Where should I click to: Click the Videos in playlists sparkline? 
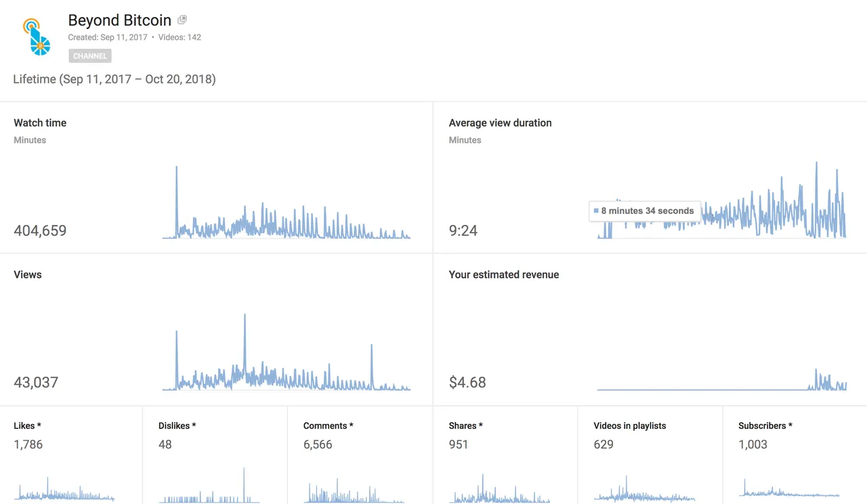(644, 488)
